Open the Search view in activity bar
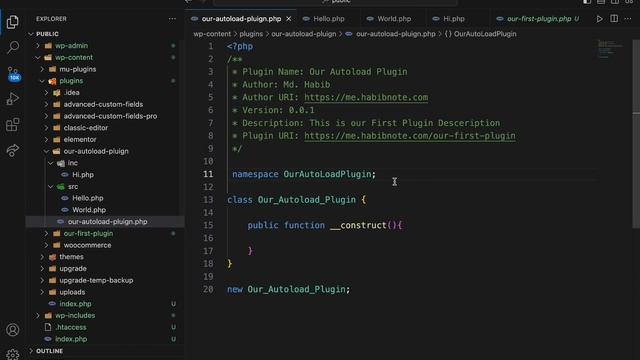This screenshot has width=640, height=360. click(x=13, y=47)
